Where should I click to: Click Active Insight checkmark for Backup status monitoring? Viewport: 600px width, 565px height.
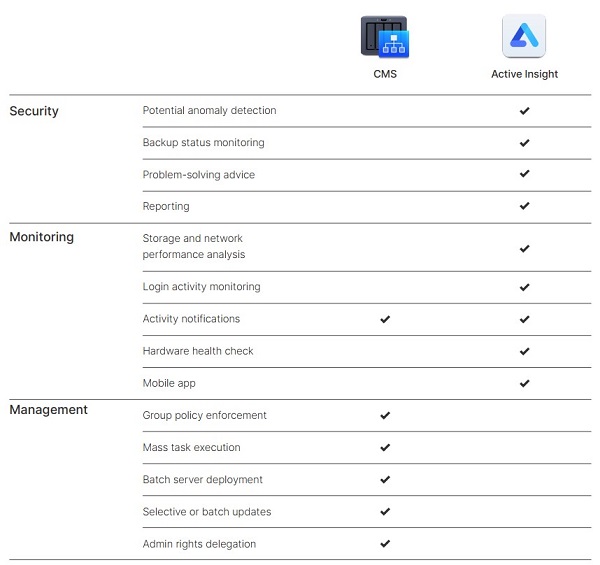coord(524,143)
